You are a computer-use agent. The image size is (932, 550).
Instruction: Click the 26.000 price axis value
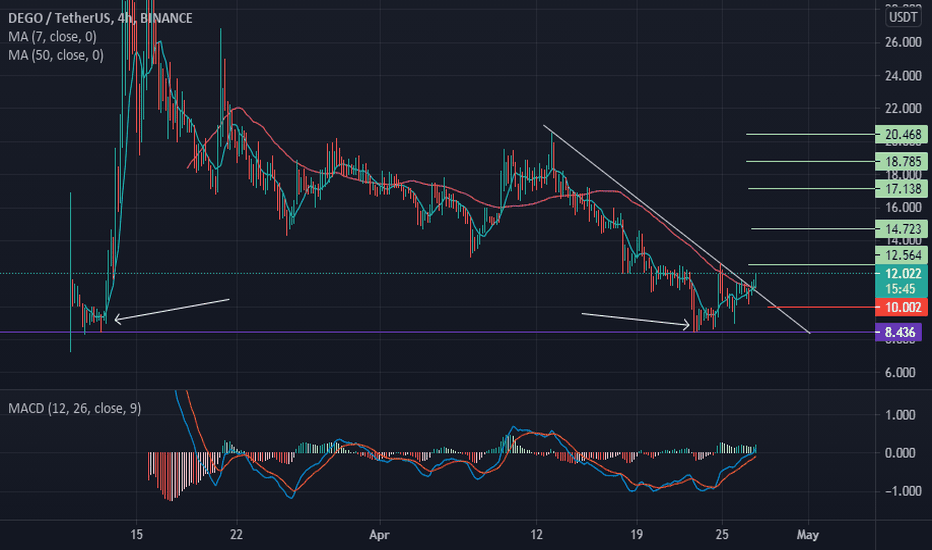click(x=903, y=42)
